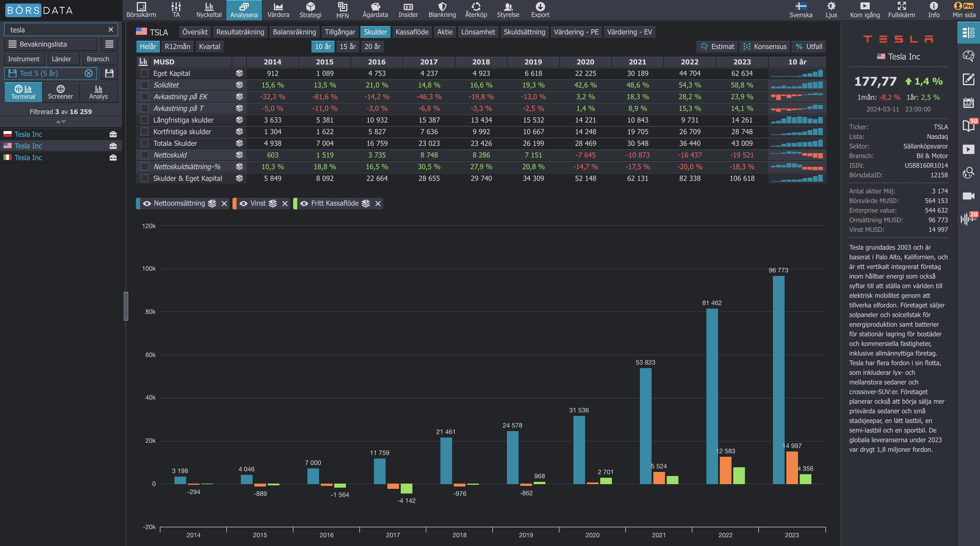Screen dimensions: 980x546
Task: Collapse the filtered list with the arrows
Action: [61, 122]
